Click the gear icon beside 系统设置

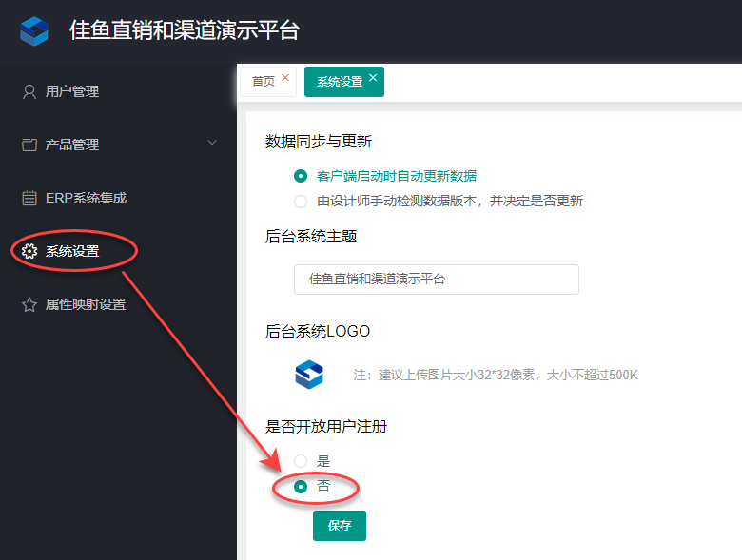(29, 251)
